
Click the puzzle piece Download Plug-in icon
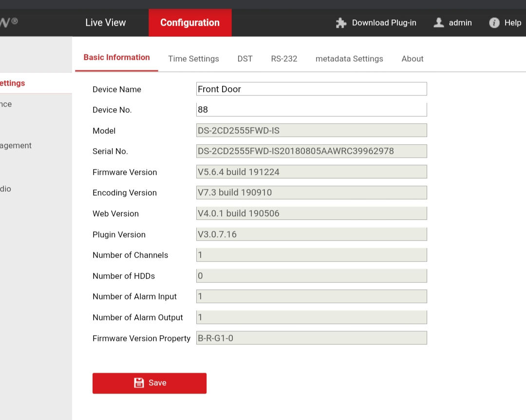coord(341,23)
